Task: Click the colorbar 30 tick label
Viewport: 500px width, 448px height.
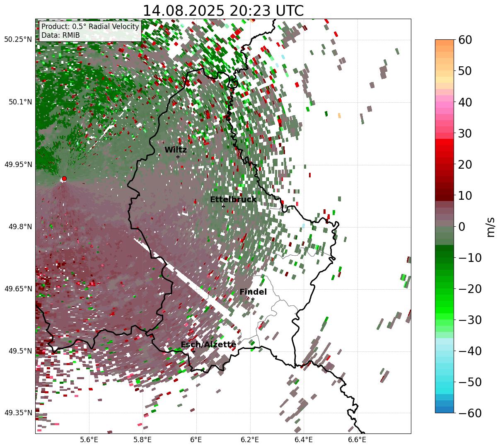Action: [x=464, y=133]
